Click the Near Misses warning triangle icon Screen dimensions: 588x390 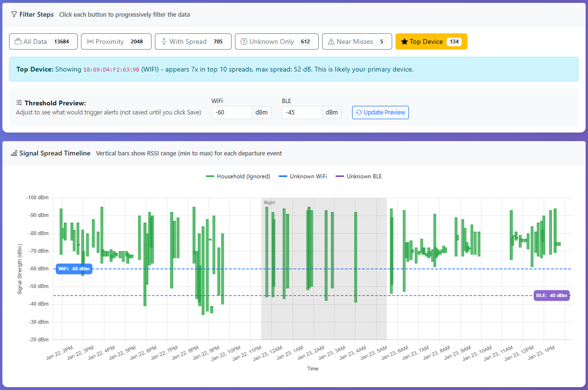(331, 42)
